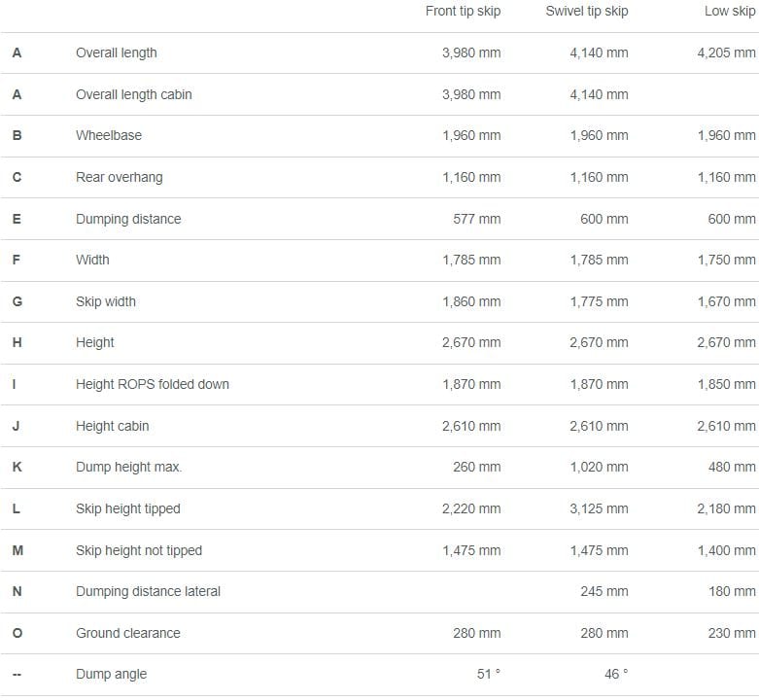Select the Skip height tipped 3,125 mm value

[599, 508]
